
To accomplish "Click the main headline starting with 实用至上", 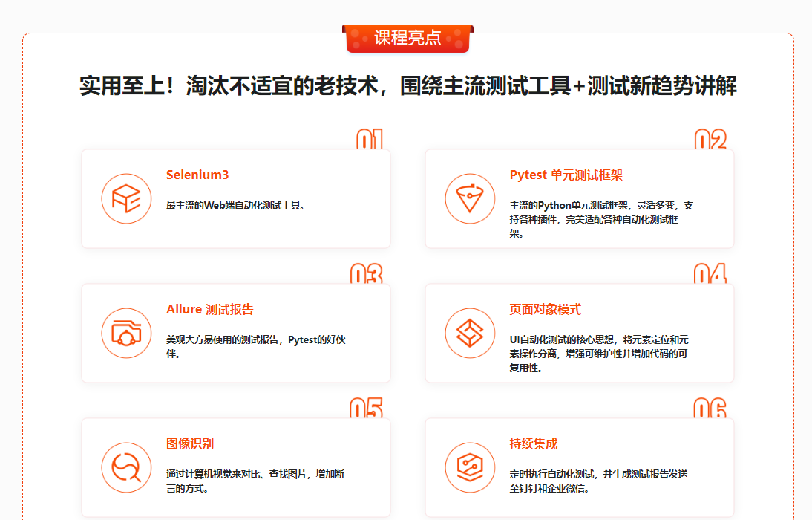I will [x=407, y=86].
